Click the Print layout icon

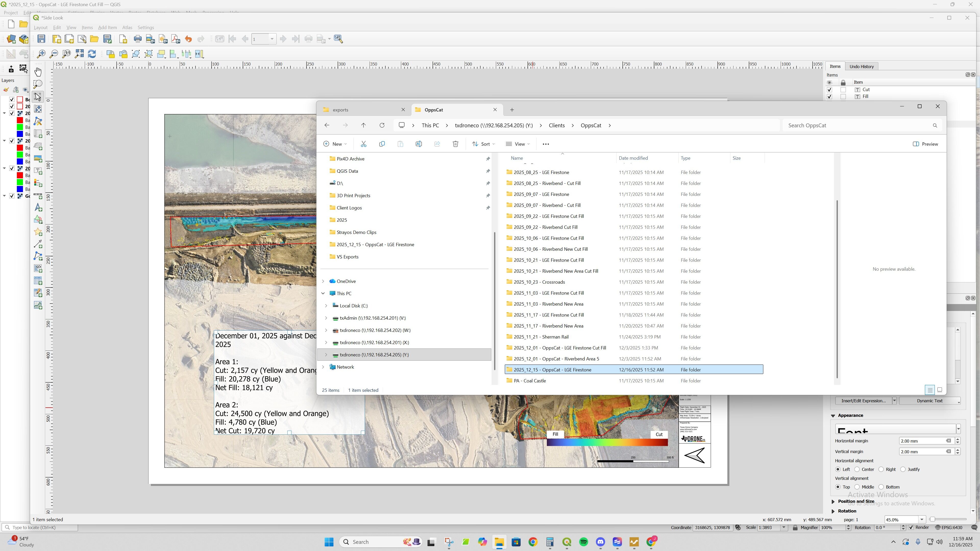(x=138, y=39)
